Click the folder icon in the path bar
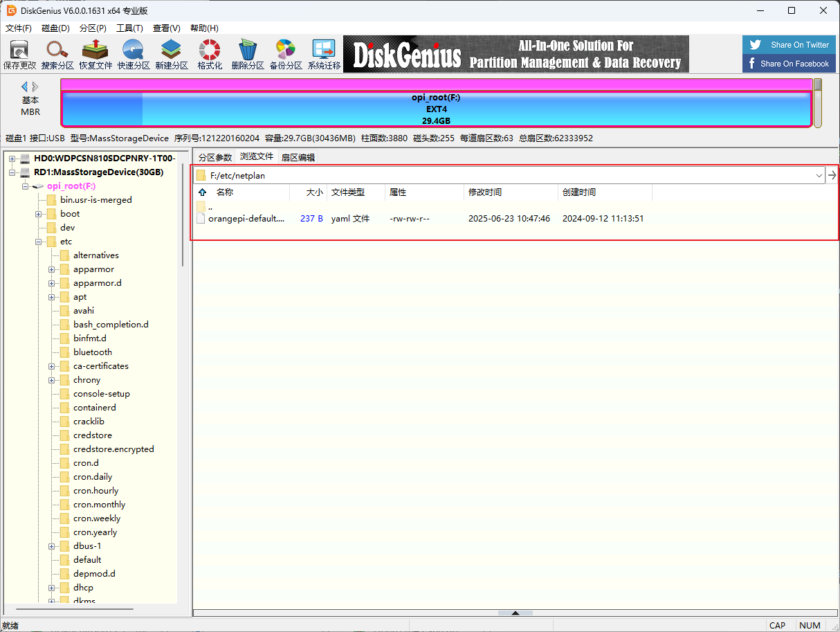The image size is (840, 632). [201, 176]
